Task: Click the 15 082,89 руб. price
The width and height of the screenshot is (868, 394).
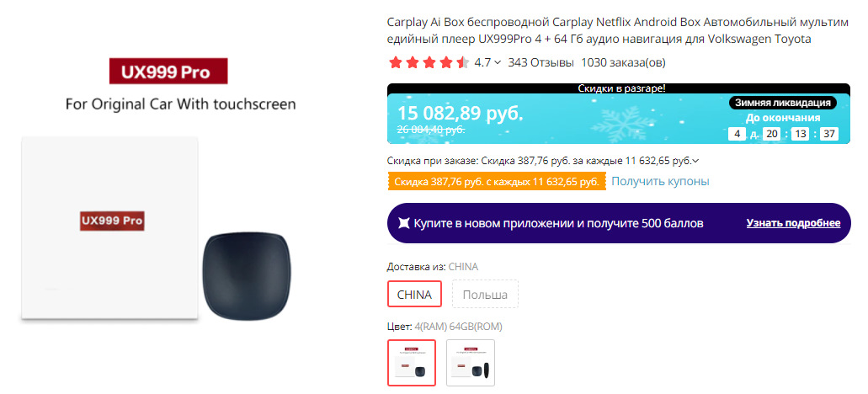Action: pos(461,113)
